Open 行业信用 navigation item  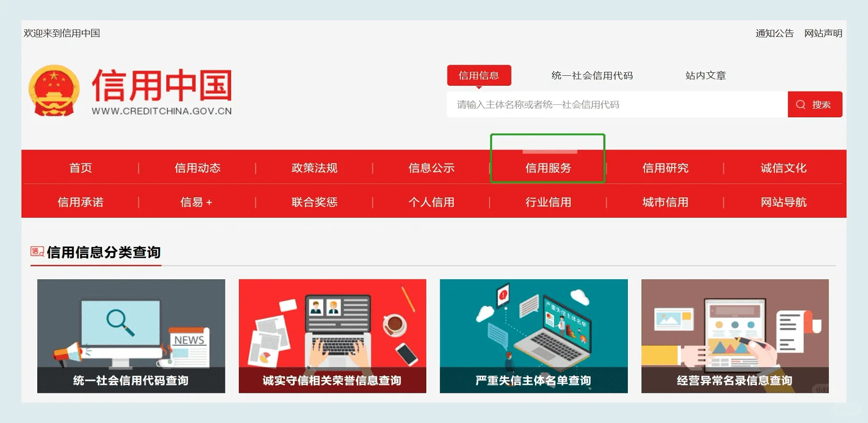[x=548, y=202]
